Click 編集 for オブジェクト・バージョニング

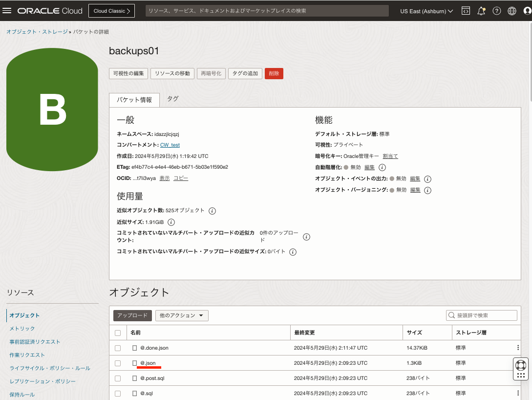tap(415, 190)
